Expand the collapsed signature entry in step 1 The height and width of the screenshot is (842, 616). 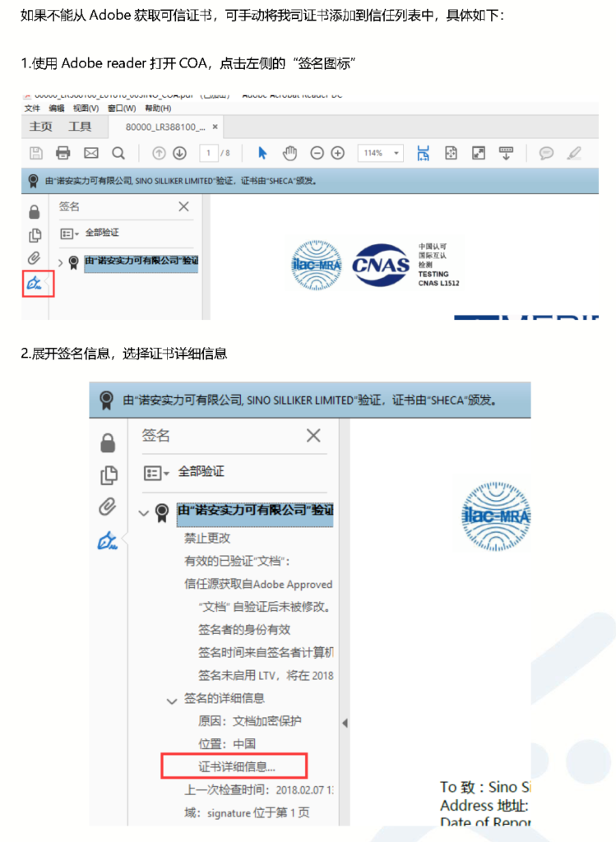pos(60,263)
